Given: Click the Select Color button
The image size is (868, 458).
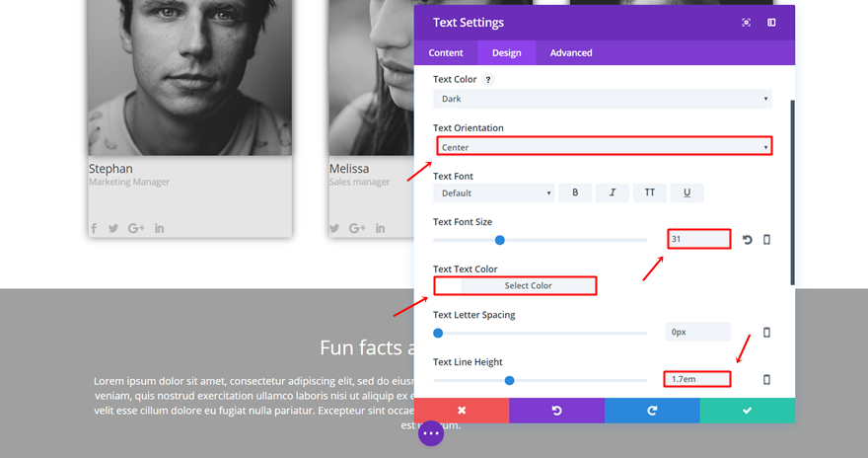Looking at the screenshot, I should (528, 286).
